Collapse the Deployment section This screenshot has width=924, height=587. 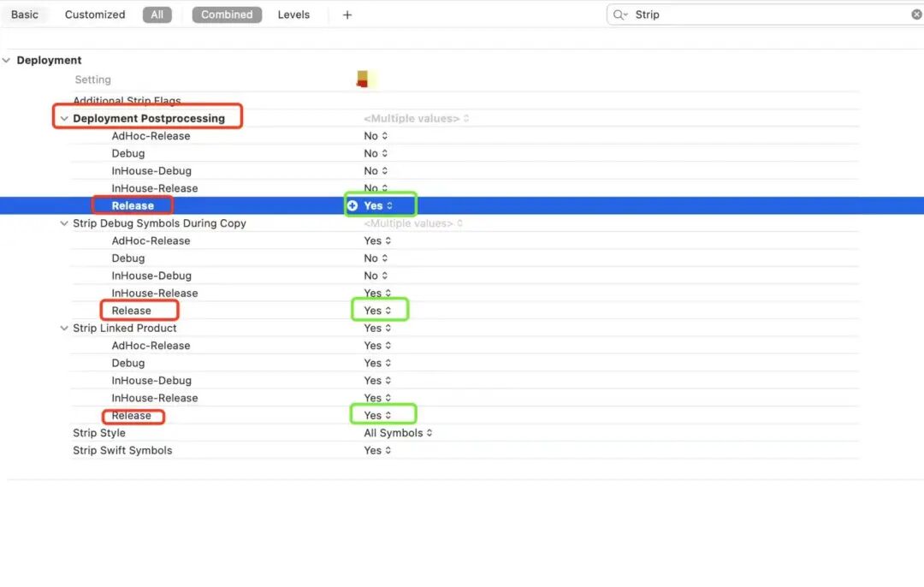coord(7,60)
